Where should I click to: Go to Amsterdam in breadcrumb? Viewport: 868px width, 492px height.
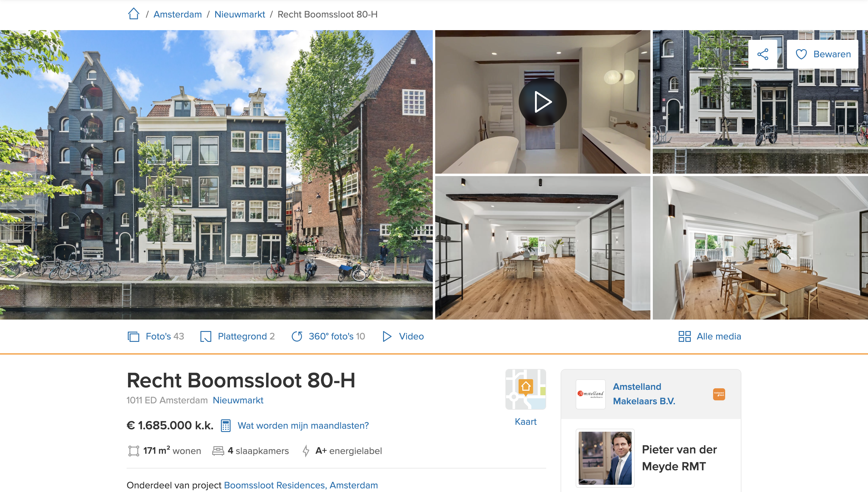[178, 14]
